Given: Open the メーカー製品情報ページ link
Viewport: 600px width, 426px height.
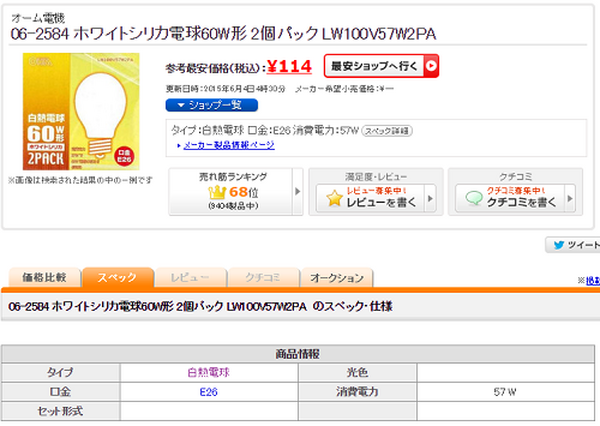Looking at the screenshot, I should [x=229, y=145].
